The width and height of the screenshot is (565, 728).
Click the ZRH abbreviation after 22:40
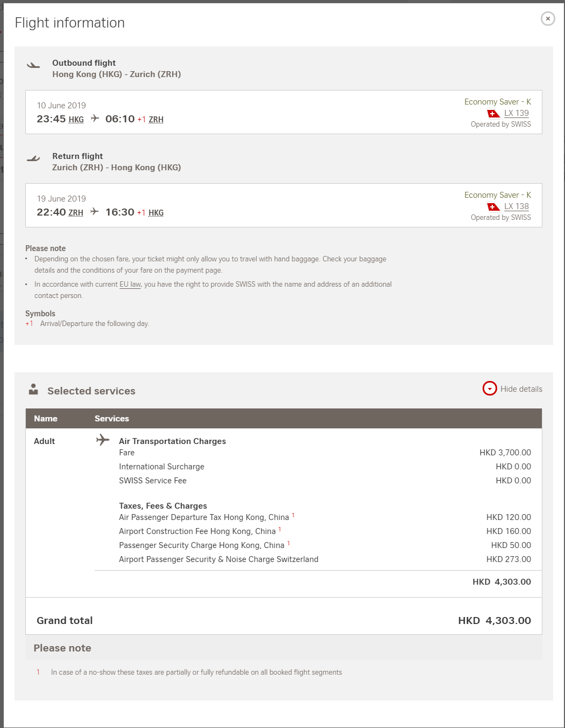point(76,213)
